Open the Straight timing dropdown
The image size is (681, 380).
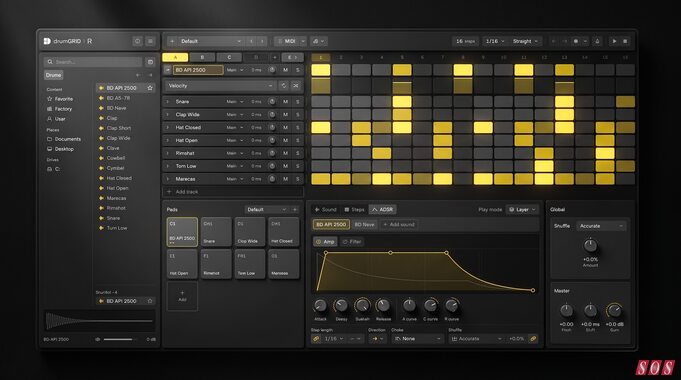click(525, 41)
